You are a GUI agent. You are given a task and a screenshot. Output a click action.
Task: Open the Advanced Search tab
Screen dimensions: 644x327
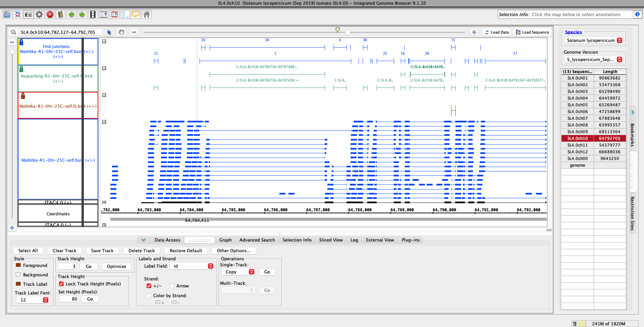click(257, 240)
